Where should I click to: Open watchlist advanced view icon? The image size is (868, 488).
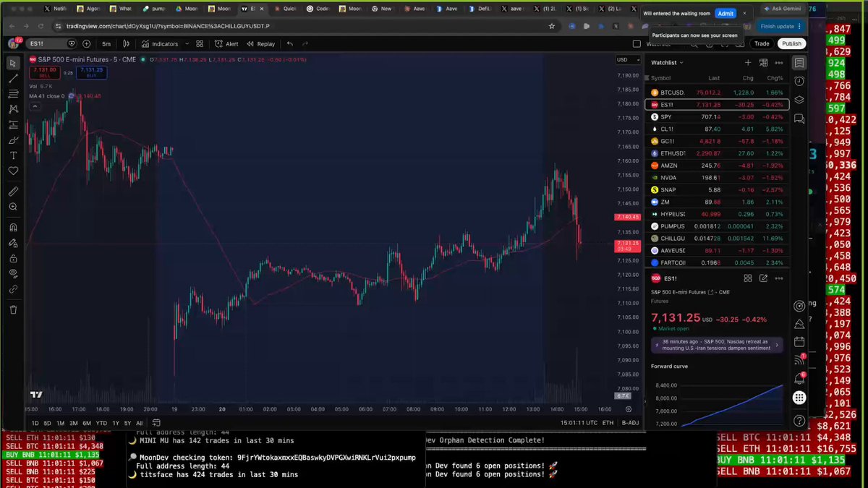pos(763,62)
